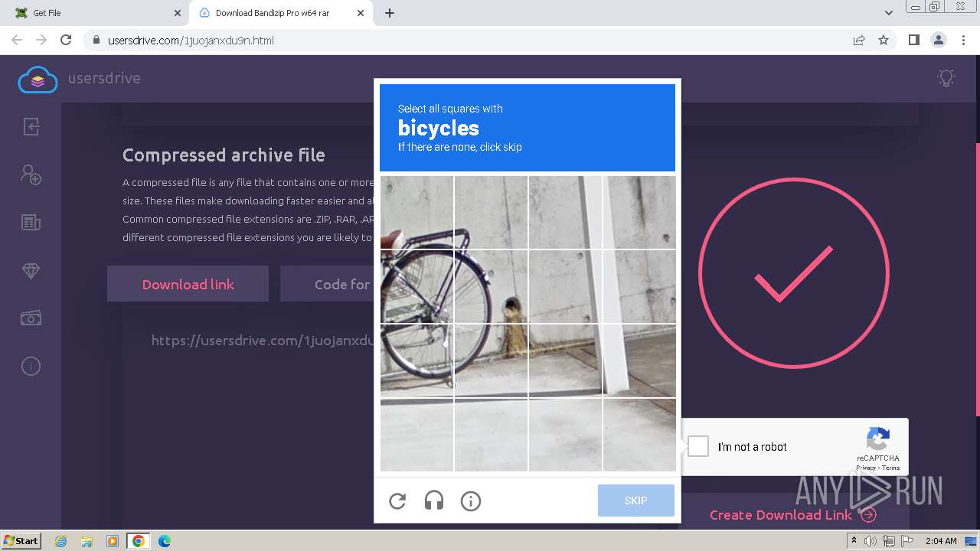The image size is (980, 551).
Task: Go back in browser history
Action: click(17, 40)
